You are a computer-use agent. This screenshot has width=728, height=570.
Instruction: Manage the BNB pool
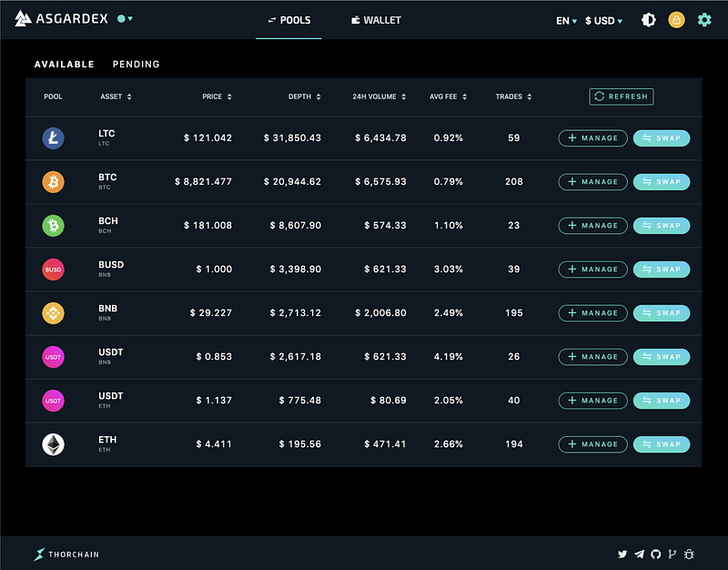[592, 313]
